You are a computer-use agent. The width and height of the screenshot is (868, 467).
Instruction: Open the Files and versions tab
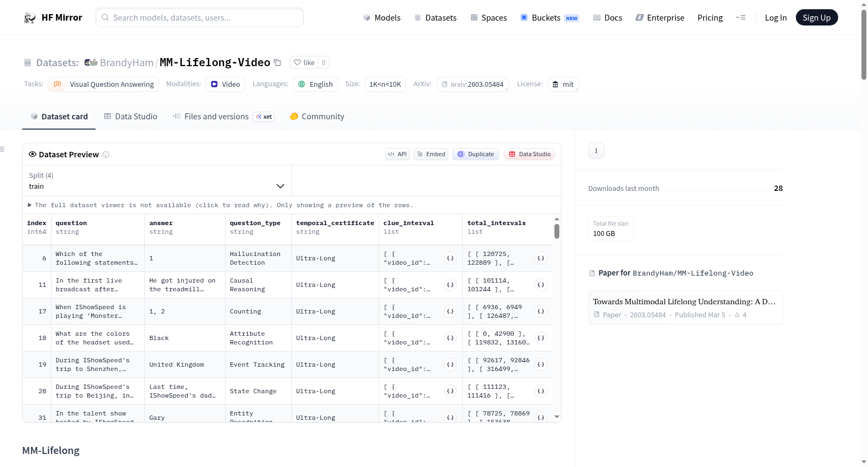(x=224, y=117)
